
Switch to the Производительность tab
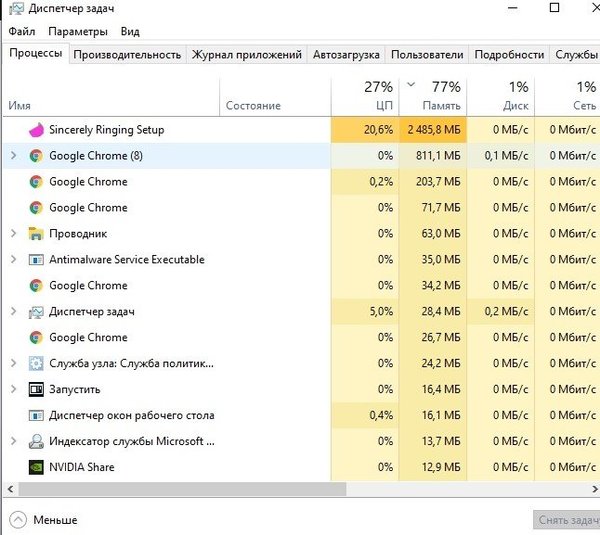point(127,55)
